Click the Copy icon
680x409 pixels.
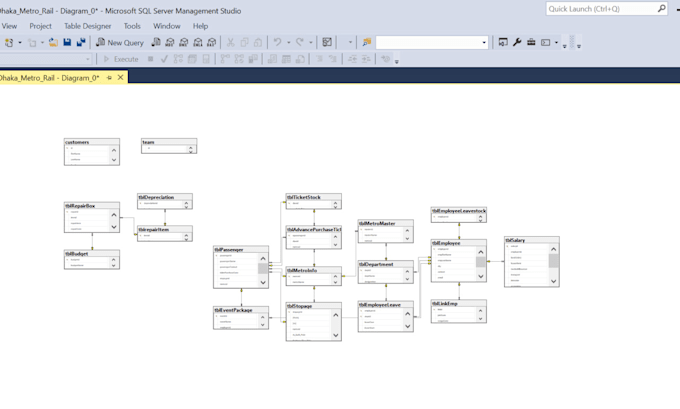[244, 42]
